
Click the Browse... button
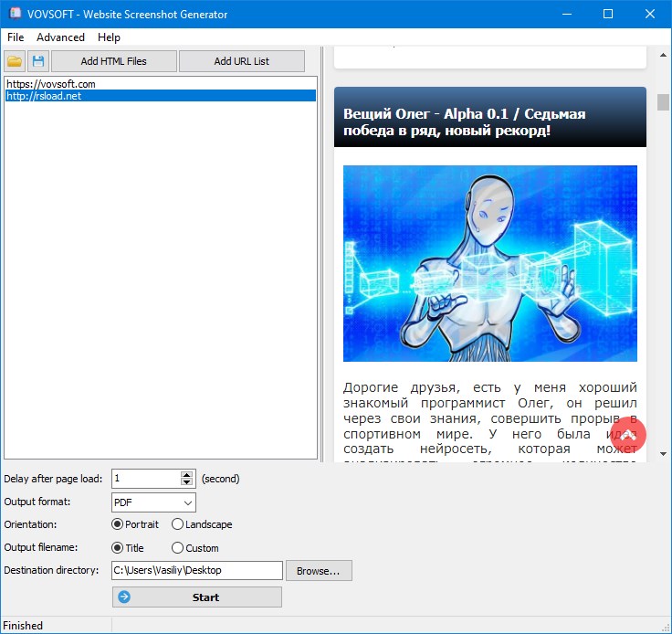(x=319, y=571)
